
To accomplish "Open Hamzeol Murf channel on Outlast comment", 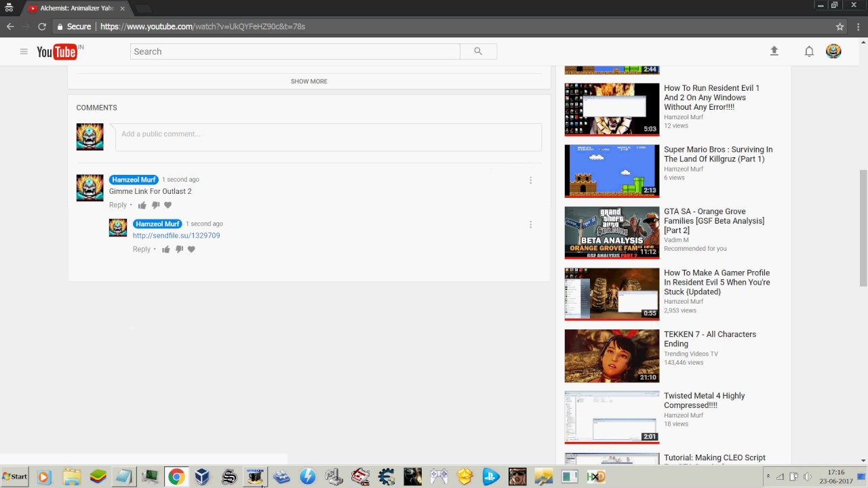I will (x=134, y=180).
